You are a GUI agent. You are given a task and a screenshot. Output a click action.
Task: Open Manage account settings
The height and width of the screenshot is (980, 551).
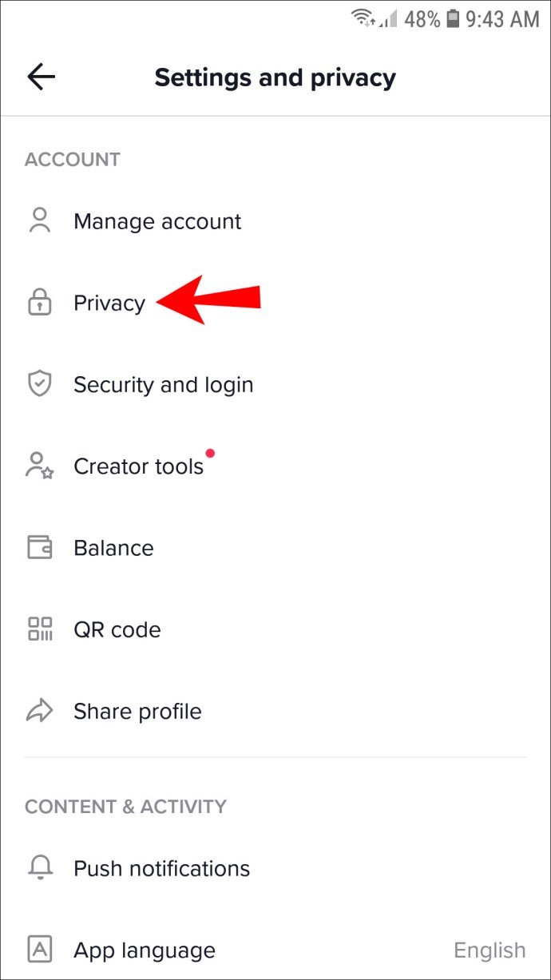tap(157, 221)
